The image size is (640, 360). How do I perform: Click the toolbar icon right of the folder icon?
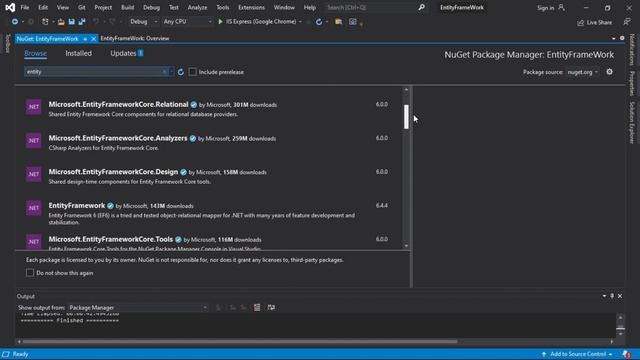(353, 22)
